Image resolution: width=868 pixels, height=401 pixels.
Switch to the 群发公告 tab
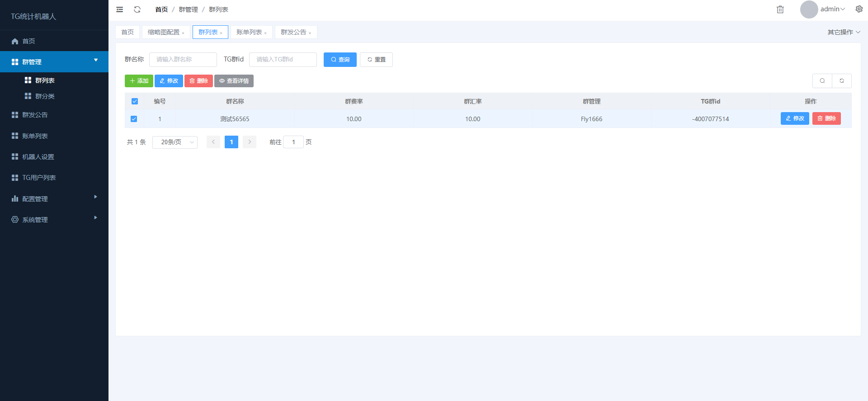pos(296,32)
